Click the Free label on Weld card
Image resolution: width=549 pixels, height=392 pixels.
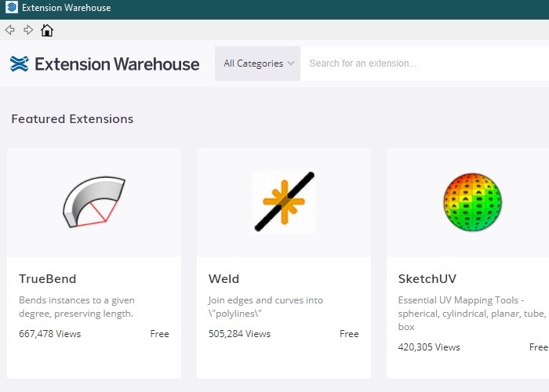point(349,334)
